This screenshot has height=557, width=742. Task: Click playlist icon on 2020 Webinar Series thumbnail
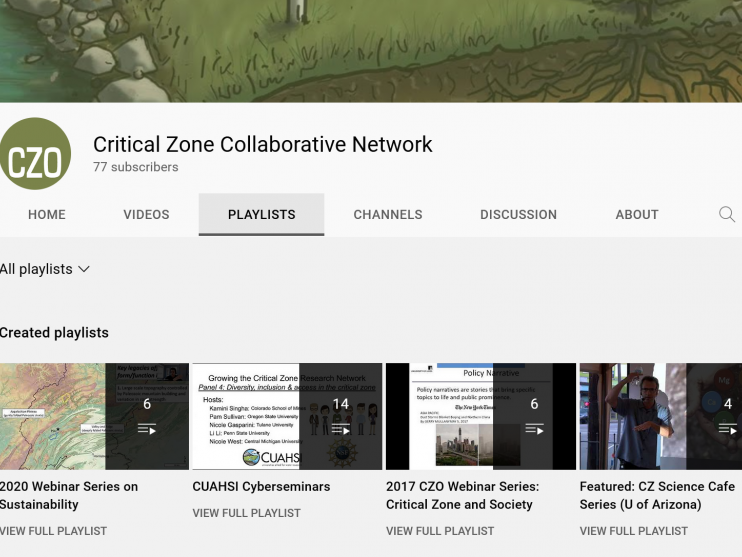(x=147, y=429)
